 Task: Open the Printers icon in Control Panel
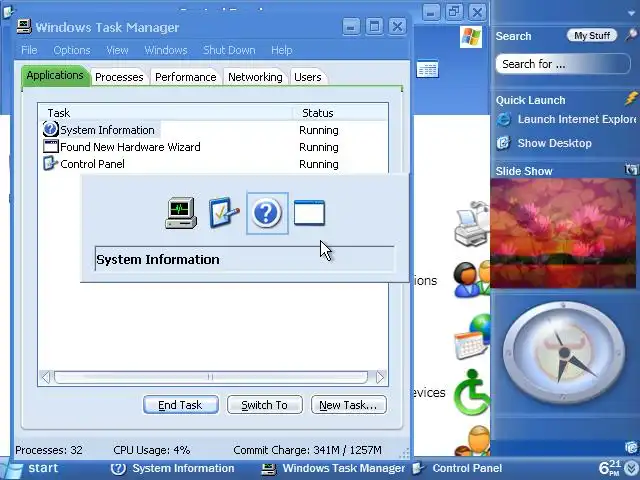(473, 224)
